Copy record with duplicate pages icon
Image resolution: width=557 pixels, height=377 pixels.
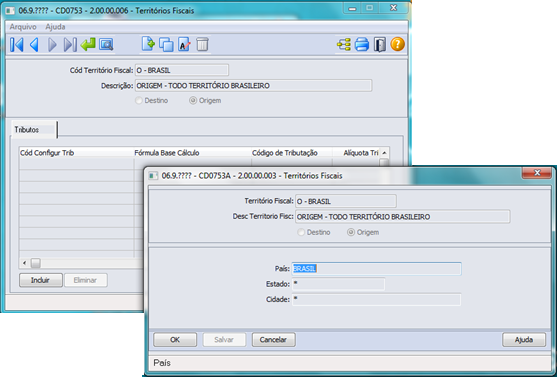[x=166, y=45]
